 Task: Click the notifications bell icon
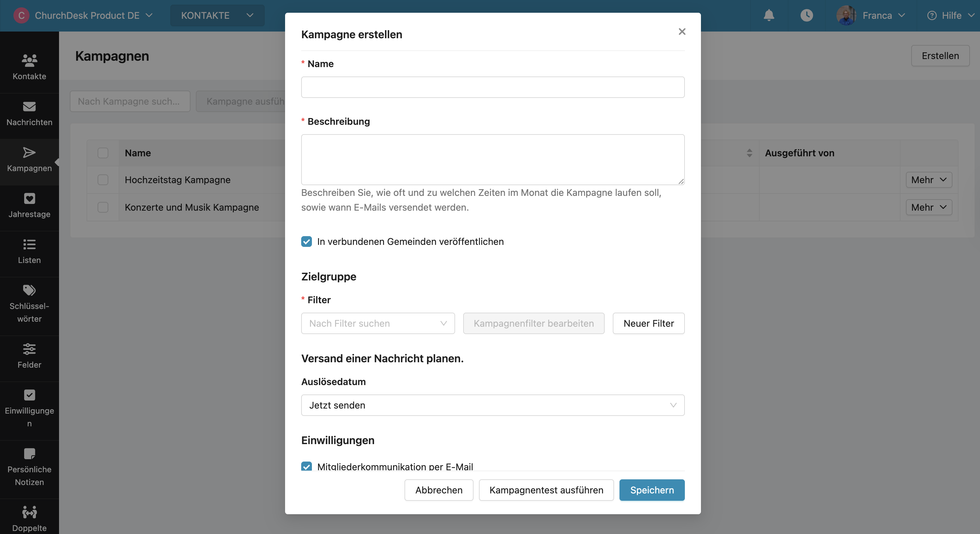pos(769,15)
